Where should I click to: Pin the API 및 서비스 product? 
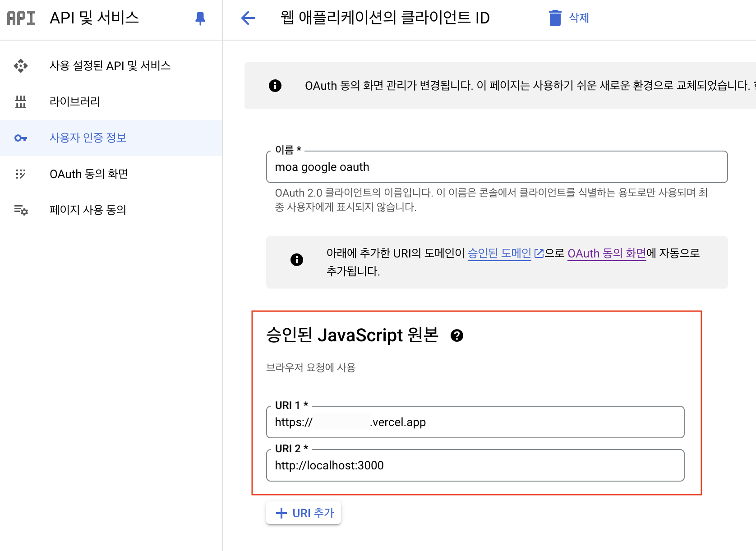(x=200, y=18)
